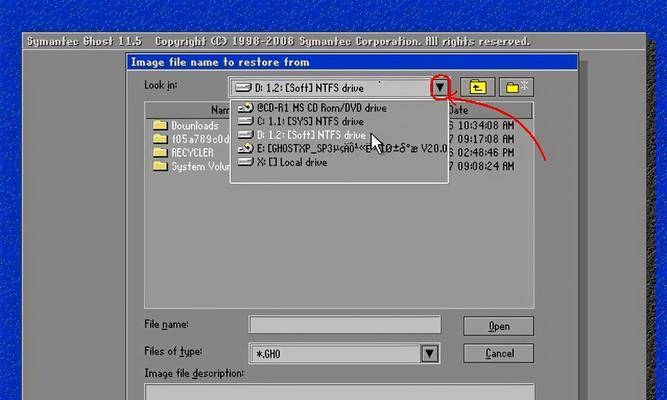Select E: GHOSTXP_SP3 drive entry
667x400 pixels.
coord(339,149)
